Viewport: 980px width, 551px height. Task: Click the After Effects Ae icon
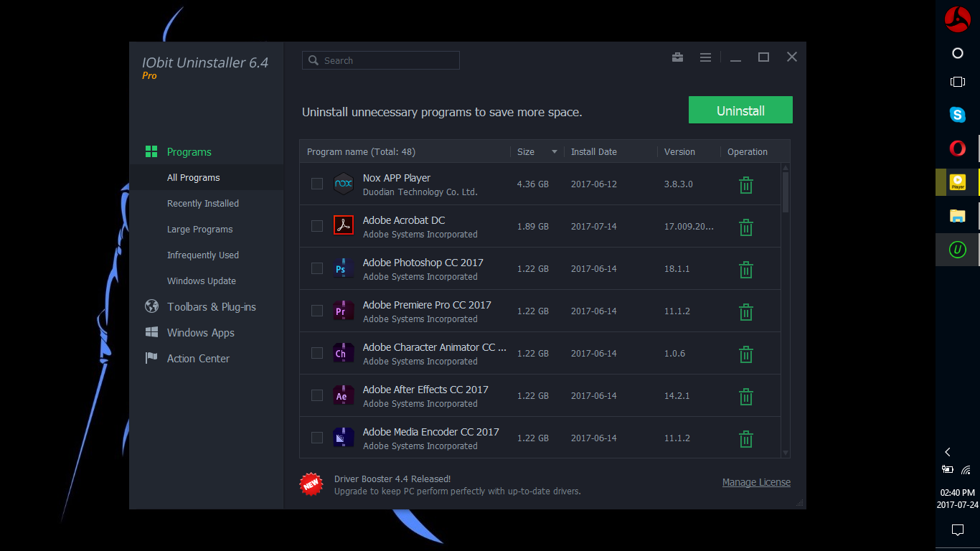(x=344, y=395)
